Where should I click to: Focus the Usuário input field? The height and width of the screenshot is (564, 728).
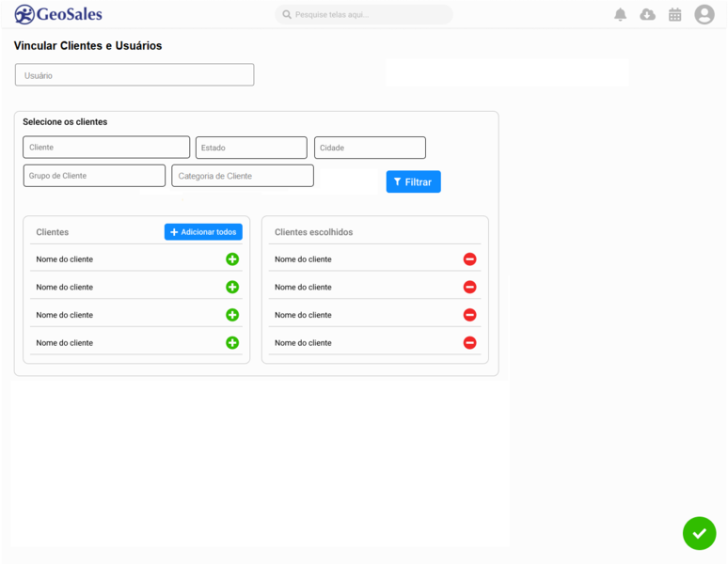pyautogui.click(x=135, y=75)
